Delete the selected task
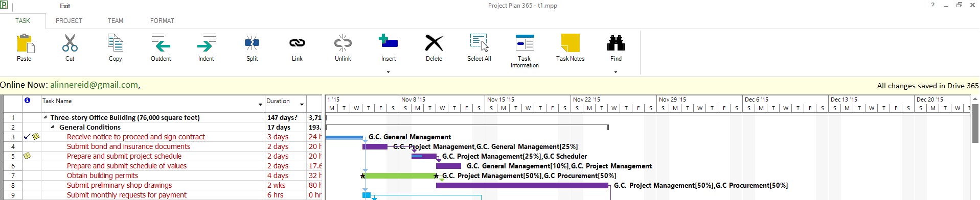The height and width of the screenshot is (200, 980). 434,43
